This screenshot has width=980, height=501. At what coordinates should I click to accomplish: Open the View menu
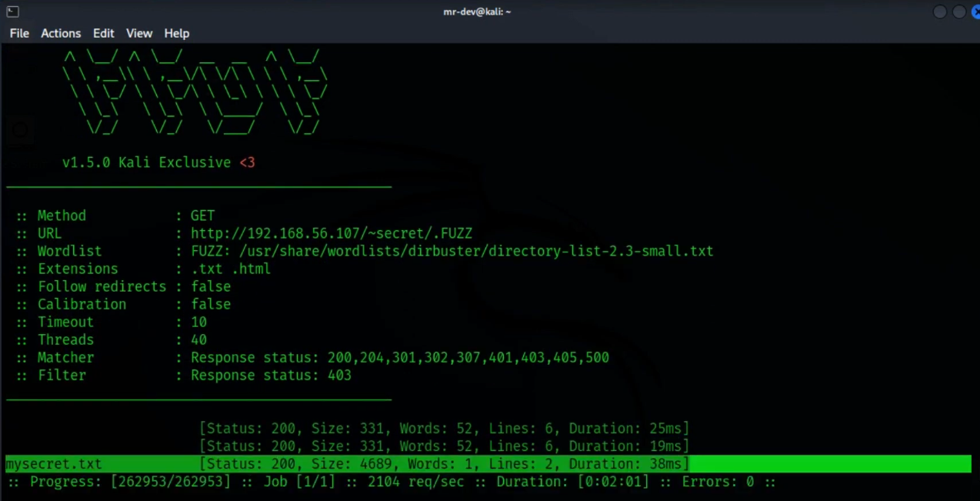pos(139,33)
